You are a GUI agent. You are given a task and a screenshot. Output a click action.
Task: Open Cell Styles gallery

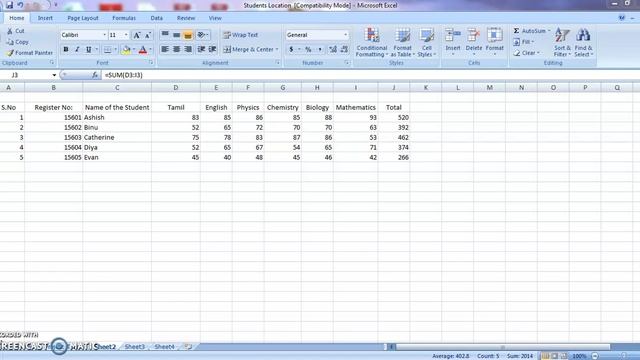click(427, 42)
